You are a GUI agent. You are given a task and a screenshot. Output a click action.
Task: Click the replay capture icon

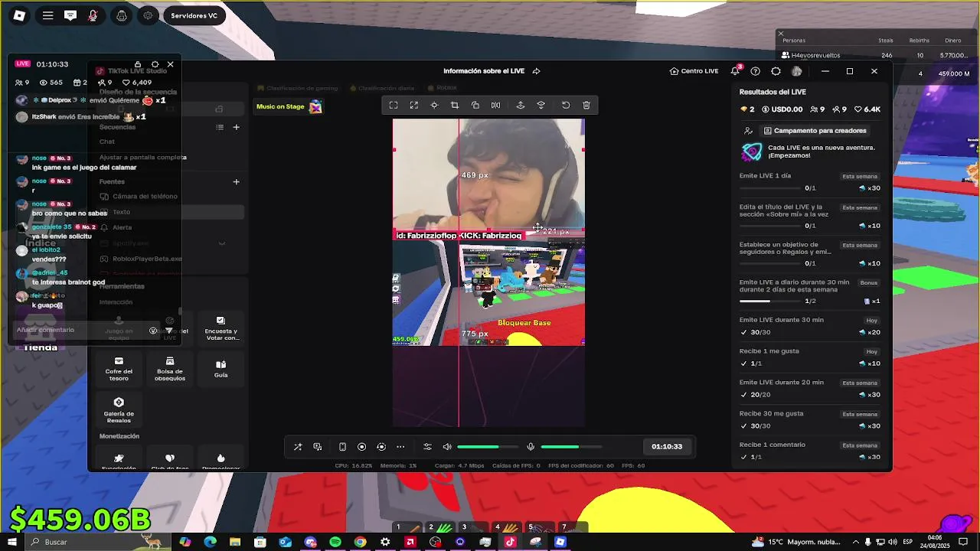pos(381,447)
